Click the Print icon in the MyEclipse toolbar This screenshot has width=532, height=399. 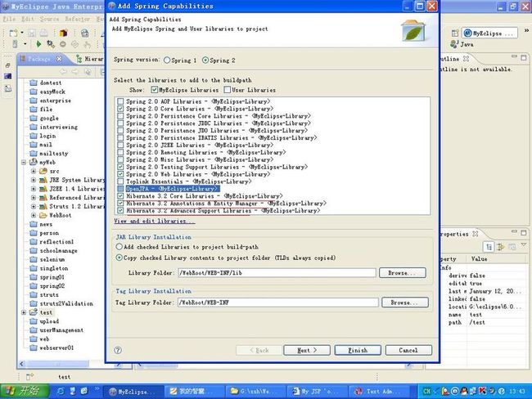(x=44, y=33)
